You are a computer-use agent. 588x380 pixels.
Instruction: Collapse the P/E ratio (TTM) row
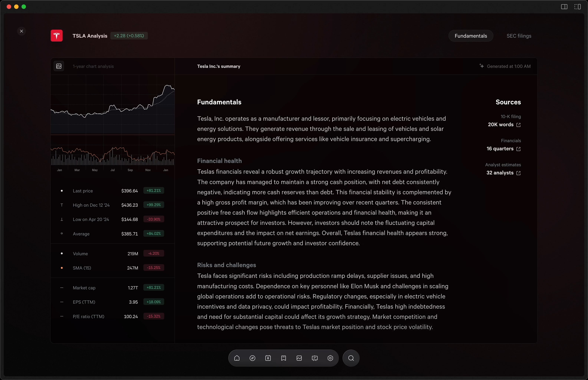(62, 316)
